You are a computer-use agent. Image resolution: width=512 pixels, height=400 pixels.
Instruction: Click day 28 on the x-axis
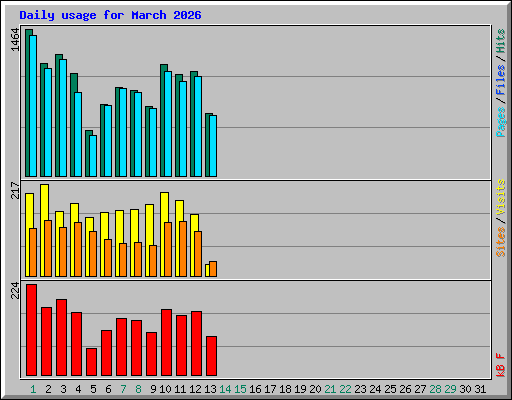435,389
